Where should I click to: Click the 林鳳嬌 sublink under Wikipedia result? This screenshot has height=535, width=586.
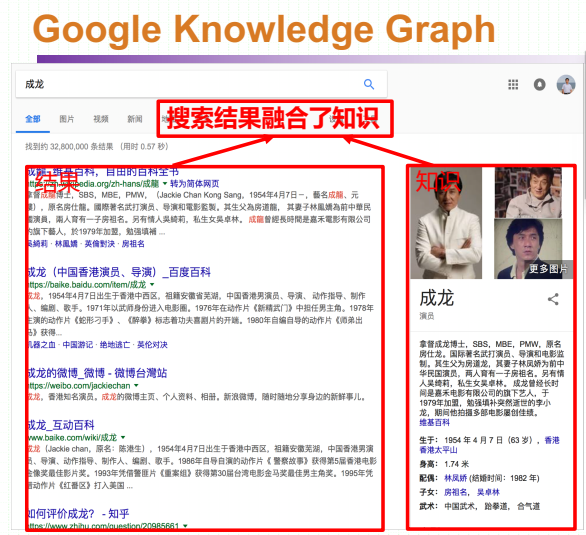66,244
